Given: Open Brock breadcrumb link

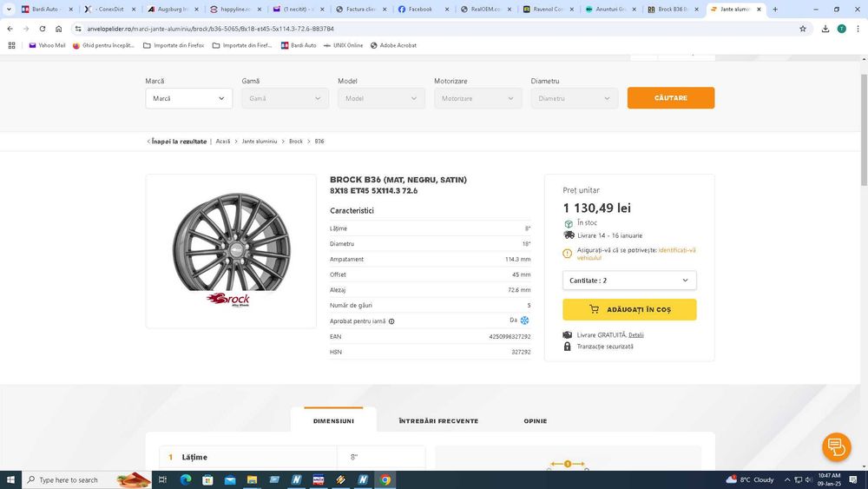Looking at the screenshot, I should pyautogui.click(x=296, y=142).
